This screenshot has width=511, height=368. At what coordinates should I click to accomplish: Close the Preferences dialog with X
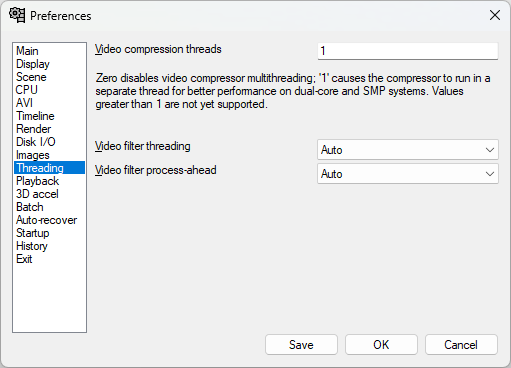pos(495,15)
